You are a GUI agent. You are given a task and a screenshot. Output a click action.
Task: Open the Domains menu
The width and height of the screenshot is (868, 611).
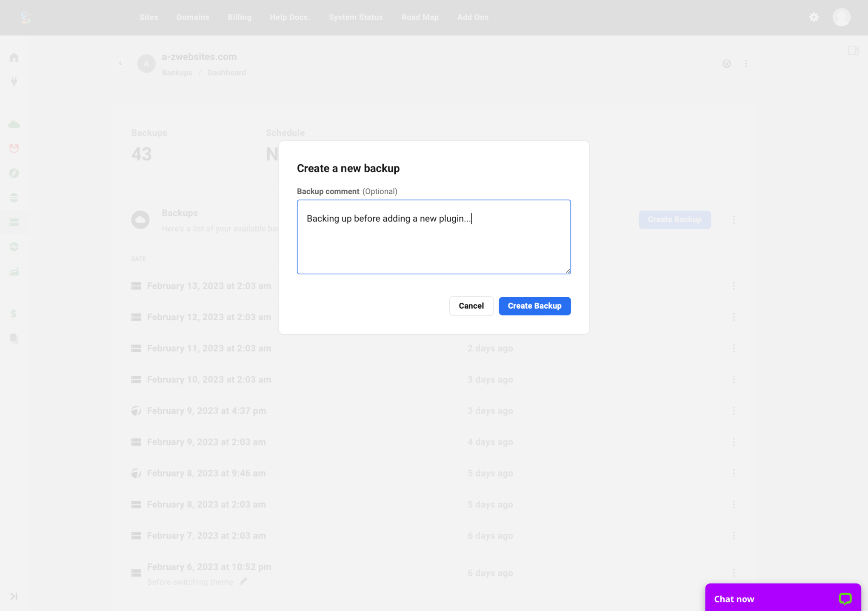pos(193,17)
